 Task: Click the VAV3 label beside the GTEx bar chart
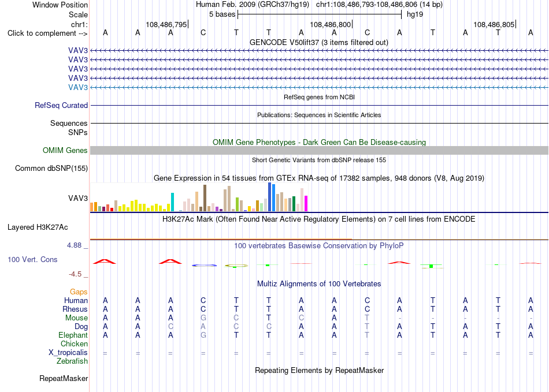click(78, 198)
